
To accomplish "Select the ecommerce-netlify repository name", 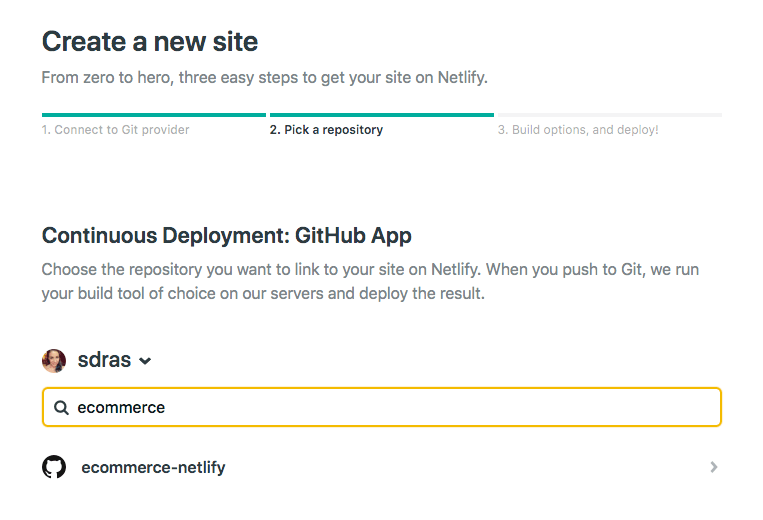I will [x=153, y=467].
